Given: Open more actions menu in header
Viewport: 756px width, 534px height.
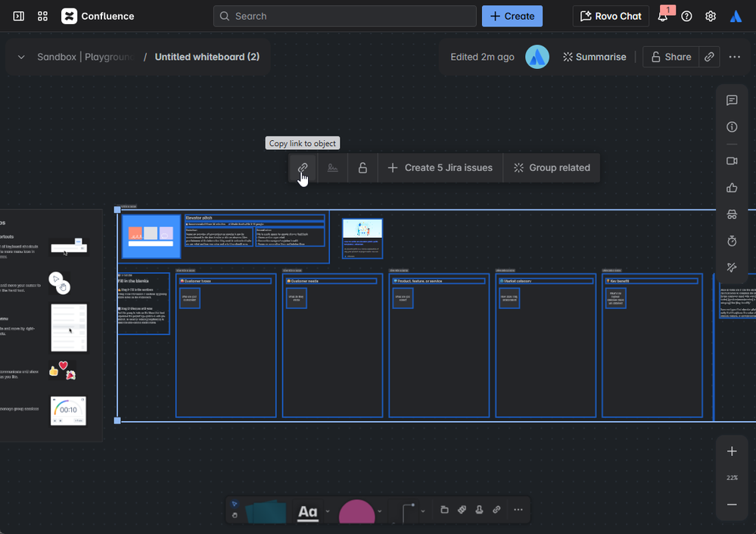Looking at the screenshot, I should (734, 57).
